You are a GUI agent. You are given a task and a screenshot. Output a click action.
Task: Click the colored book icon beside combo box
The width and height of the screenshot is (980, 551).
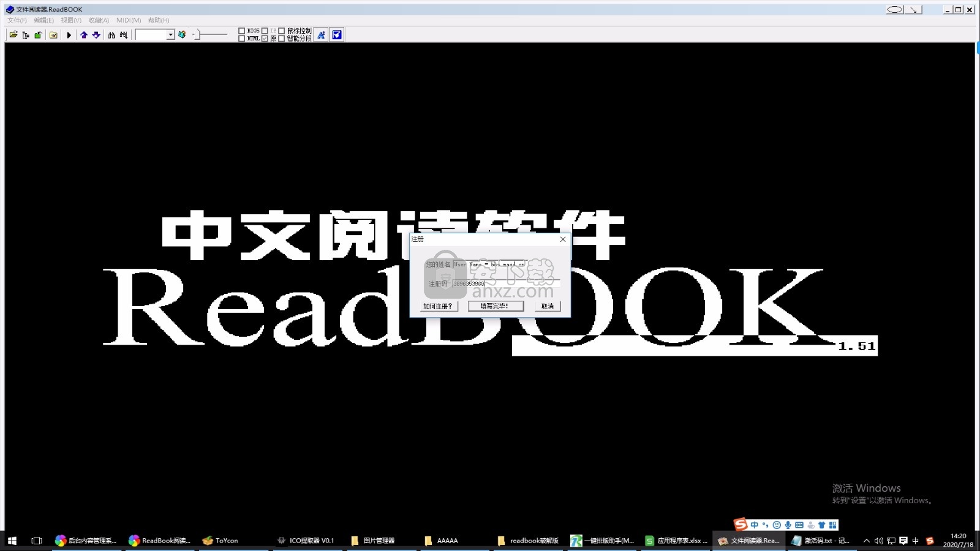pos(182,35)
